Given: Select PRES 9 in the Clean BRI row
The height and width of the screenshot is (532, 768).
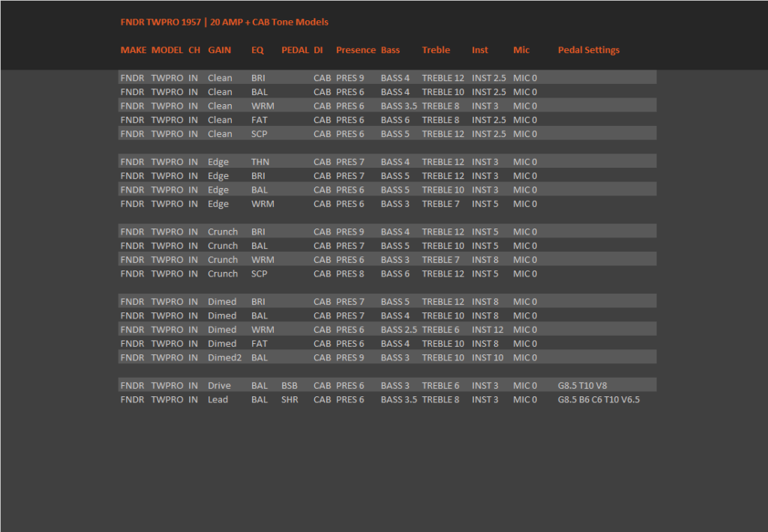Looking at the screenshot, I should coord(350,78).
